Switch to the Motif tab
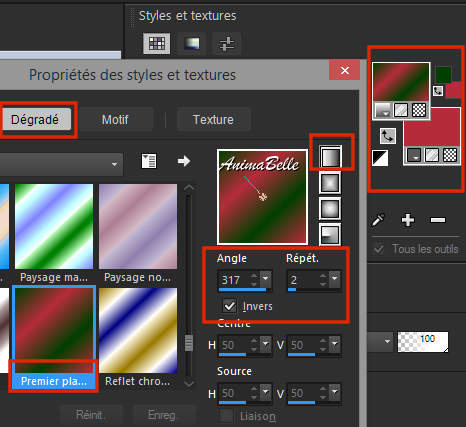 [x=115, y=119]
